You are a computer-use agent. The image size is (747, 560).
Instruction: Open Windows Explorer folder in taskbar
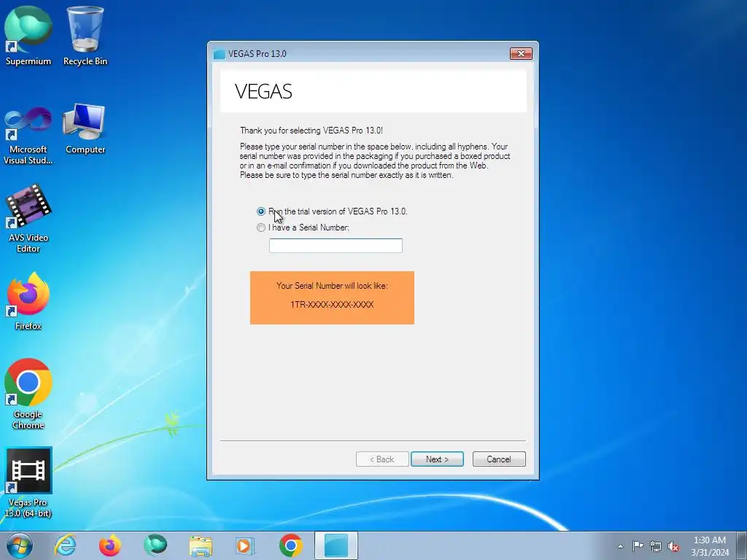coord(201,545)
